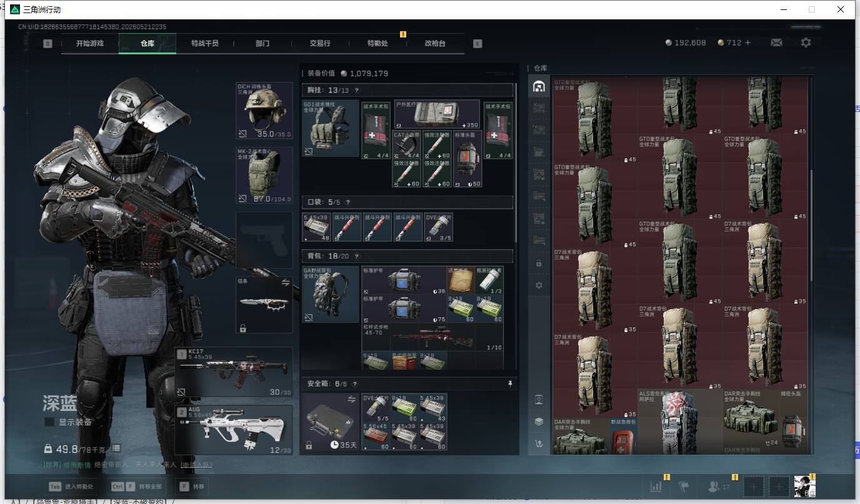Click the 转移全部 button
The height and width of the screenshot is (504, 860).
tap(136, 487)
